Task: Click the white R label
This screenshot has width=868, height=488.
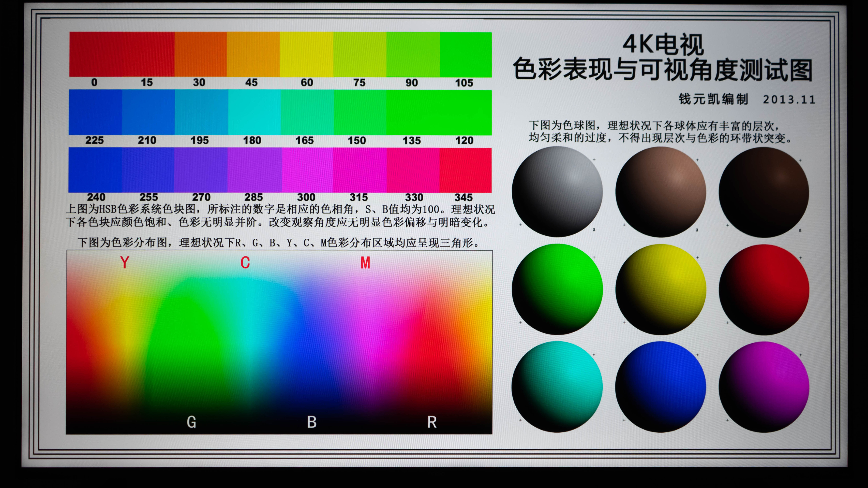Action: [x=432, y=422]
